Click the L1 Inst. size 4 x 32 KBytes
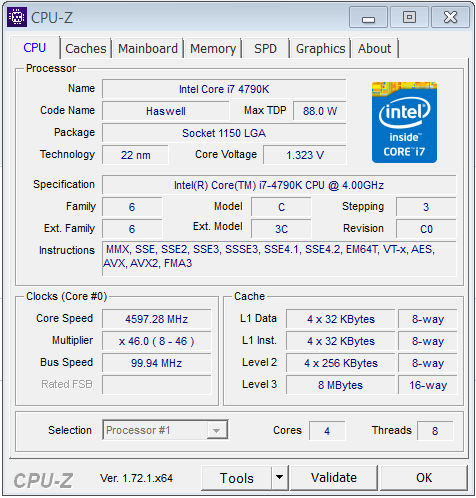476x498 pixels. click(x=341, y=341)
